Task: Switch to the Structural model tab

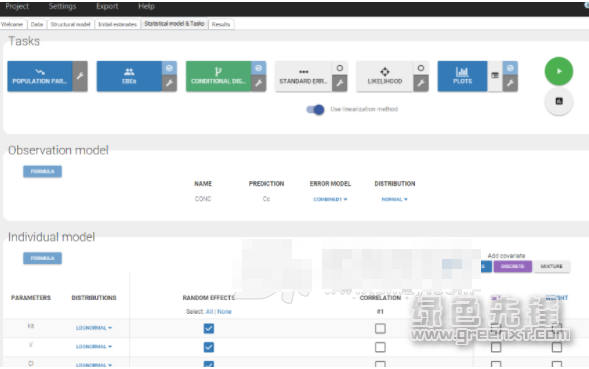Action: [x=71, y=24]
